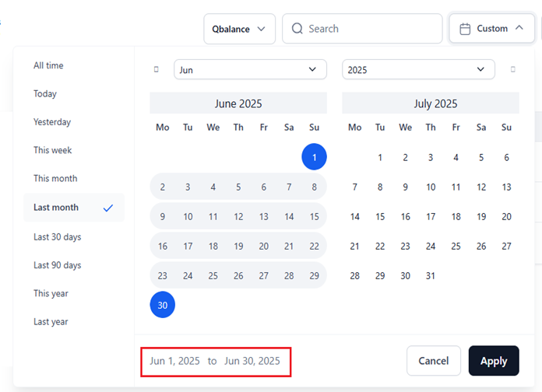Pick the This year preset
Viewport: 542px width, 392px height.
tap(51, 293)
